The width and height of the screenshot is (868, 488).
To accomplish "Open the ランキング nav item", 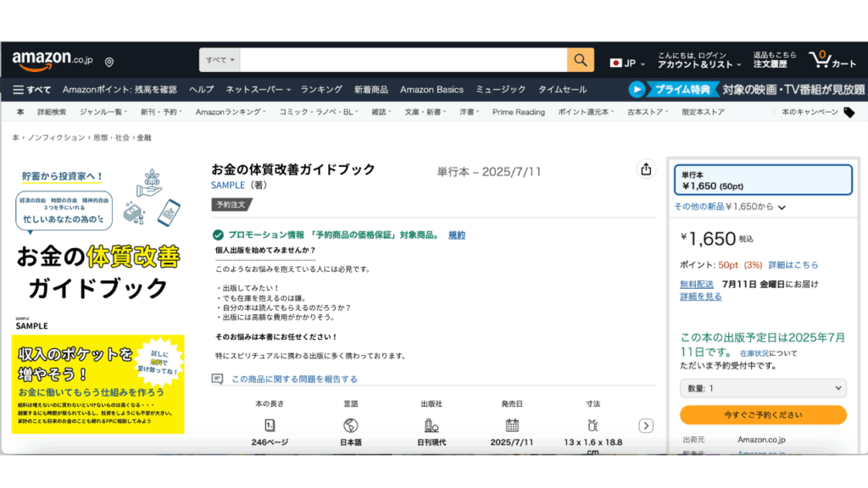I will (x=321, y=90).
